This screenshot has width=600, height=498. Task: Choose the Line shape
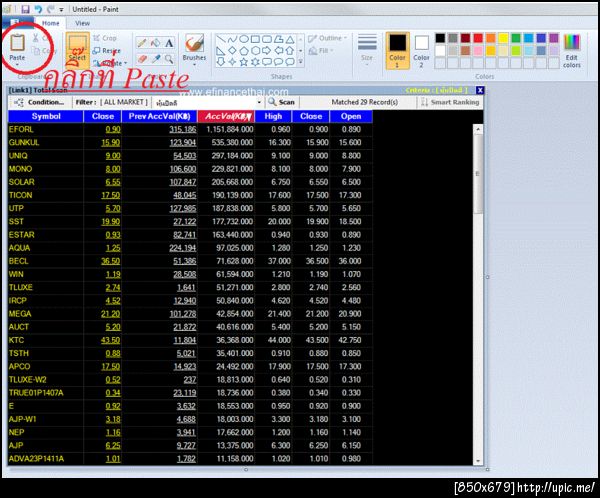221,39
